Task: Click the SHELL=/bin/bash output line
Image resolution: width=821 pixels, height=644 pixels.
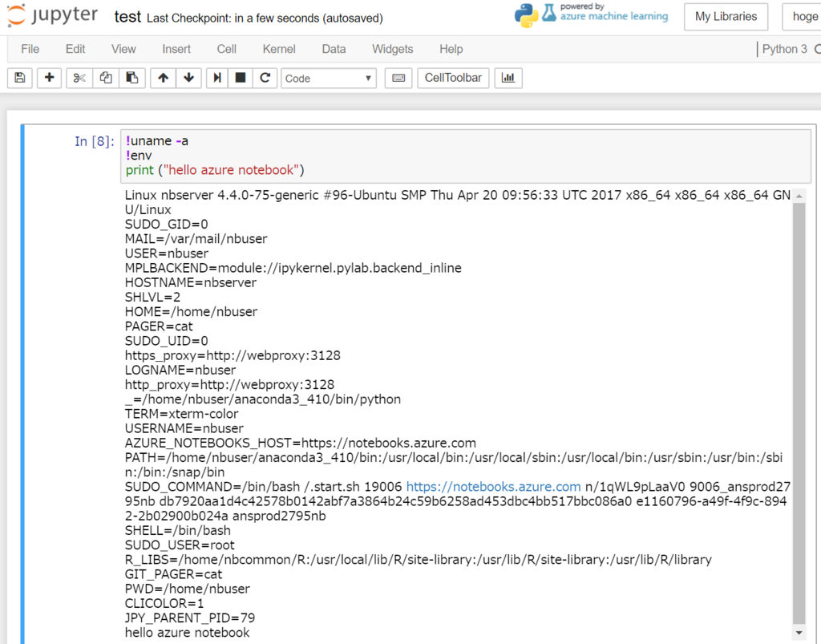Action: tap(177, 530)
